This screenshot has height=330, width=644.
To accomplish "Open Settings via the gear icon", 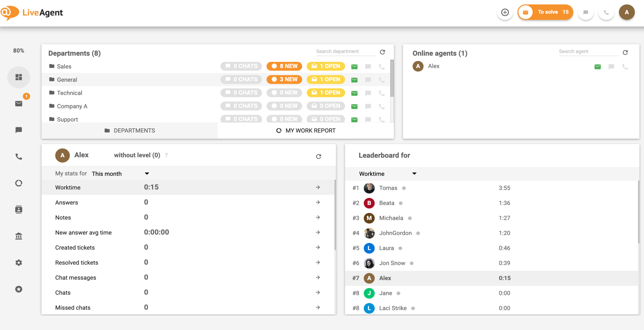I will coord(19,263).
